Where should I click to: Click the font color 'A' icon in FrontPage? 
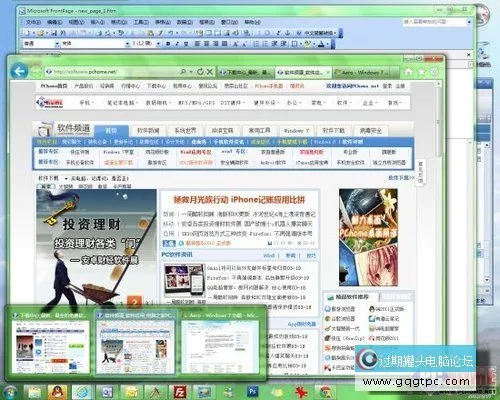[x=321, y=44]
